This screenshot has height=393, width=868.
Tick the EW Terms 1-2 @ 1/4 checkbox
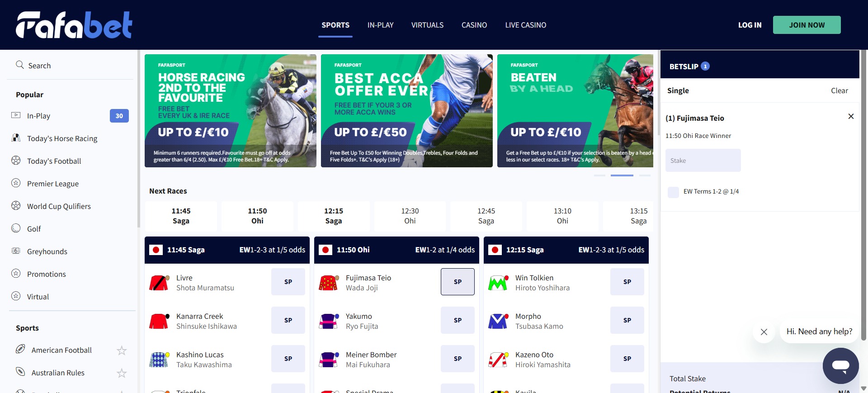click(x=673, y=192)
